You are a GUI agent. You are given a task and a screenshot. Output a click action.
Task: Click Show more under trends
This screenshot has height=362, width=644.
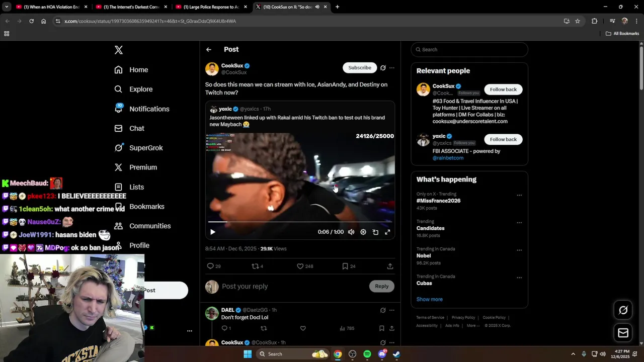click(x=429, y=299)
